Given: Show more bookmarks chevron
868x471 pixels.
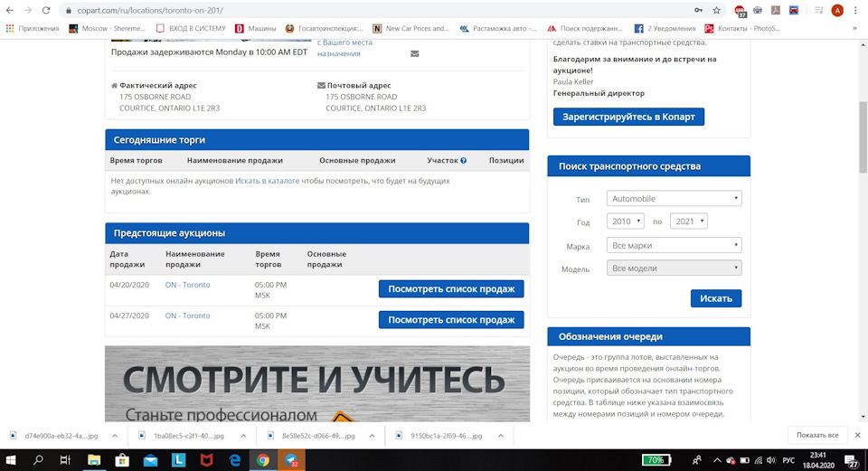Looking at the screenshot, I should coord(854,28).
